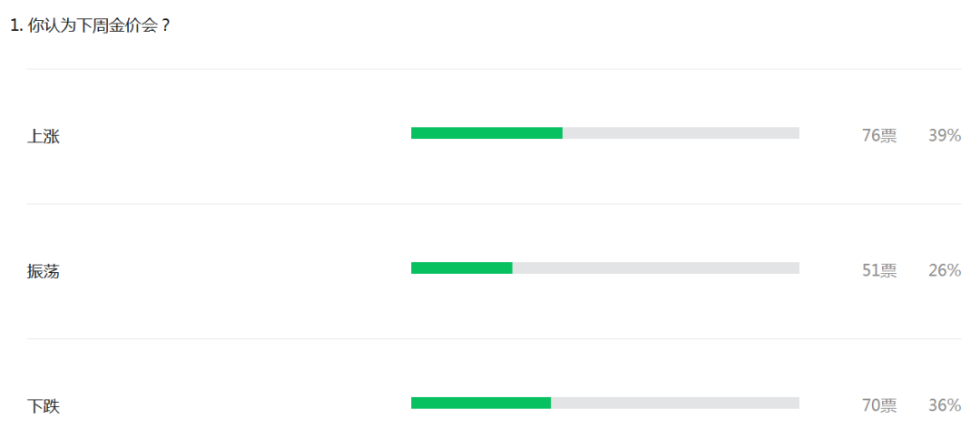Click the 76票 vote count

pyautogui.click(x=879, y=136)
